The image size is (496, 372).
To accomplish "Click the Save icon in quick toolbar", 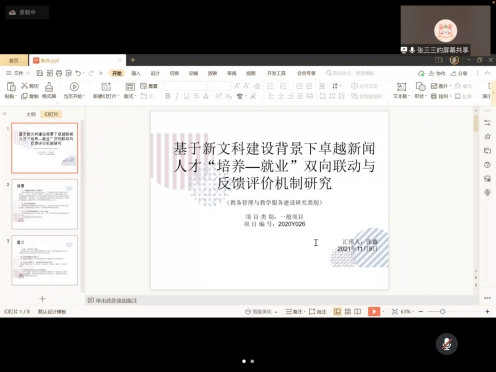I will [x=40, y=73].
